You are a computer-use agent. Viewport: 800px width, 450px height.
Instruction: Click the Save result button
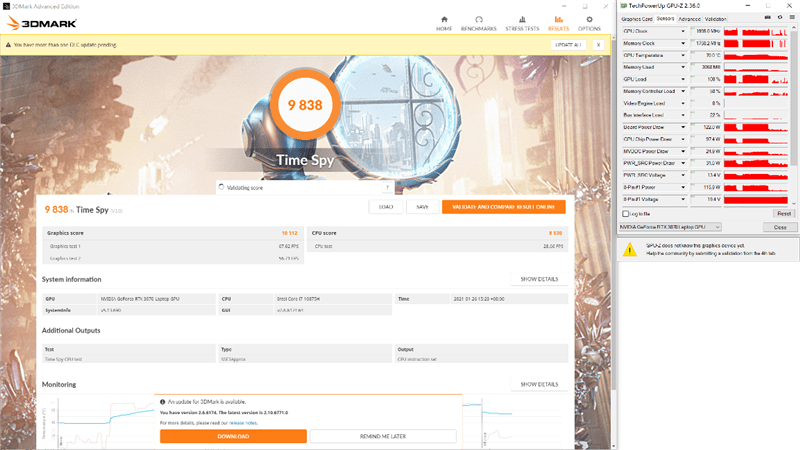point(422,207)
